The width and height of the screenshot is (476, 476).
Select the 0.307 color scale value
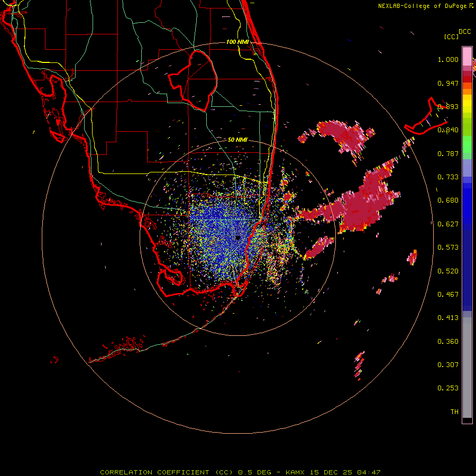(448, 365)
